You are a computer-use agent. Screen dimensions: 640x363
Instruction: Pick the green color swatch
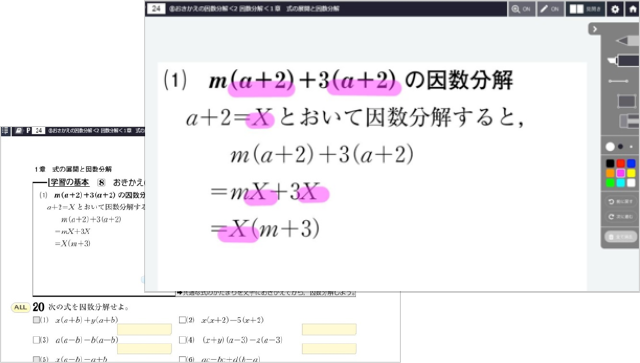tap(610, 183)
